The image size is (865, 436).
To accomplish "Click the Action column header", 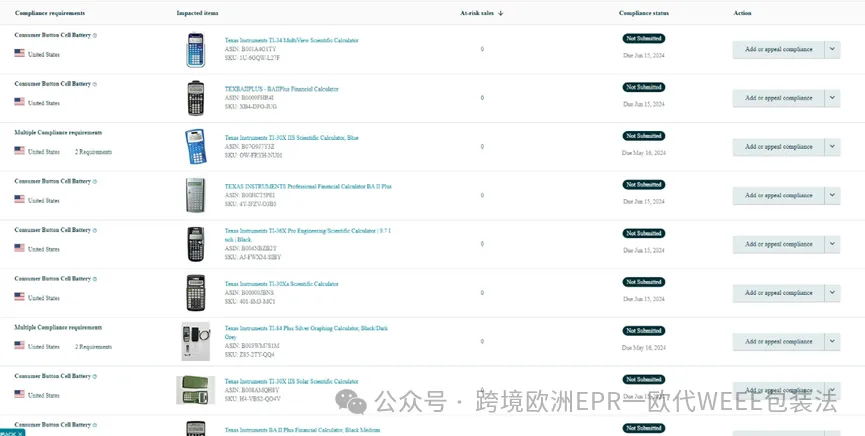I will point(743,13).
